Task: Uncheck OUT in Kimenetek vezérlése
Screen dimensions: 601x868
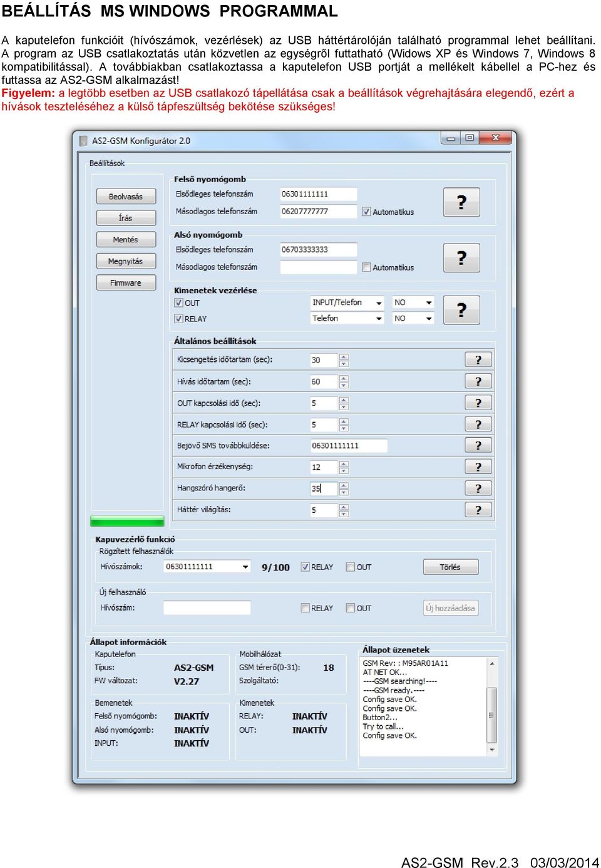Action: tap(178, 302)
